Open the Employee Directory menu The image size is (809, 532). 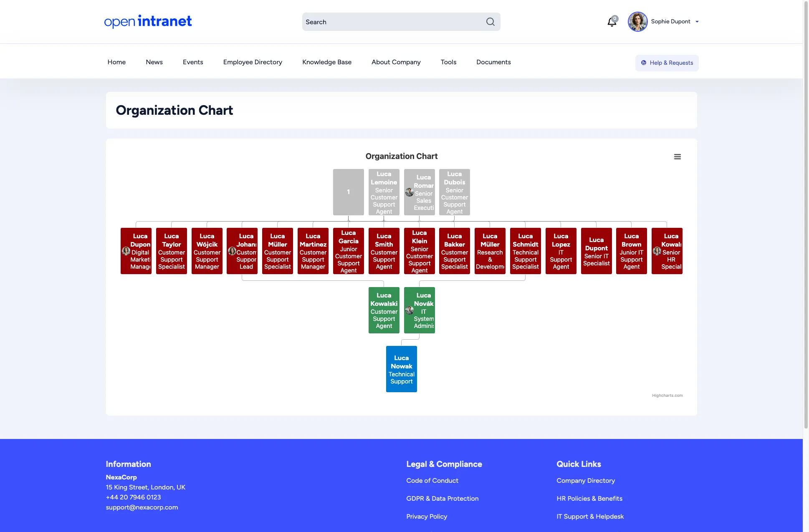pyautogui.click(x=253, y=62)
